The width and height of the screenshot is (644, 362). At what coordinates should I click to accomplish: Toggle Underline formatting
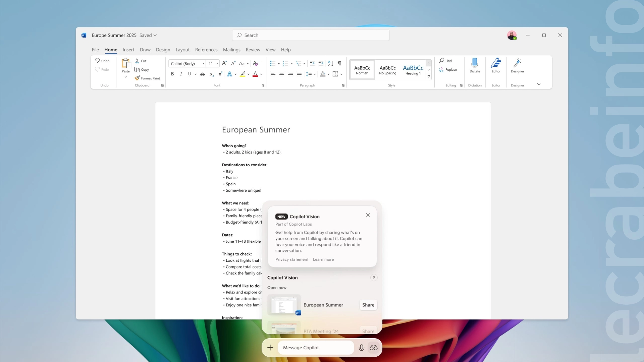[x=190, y=74]
